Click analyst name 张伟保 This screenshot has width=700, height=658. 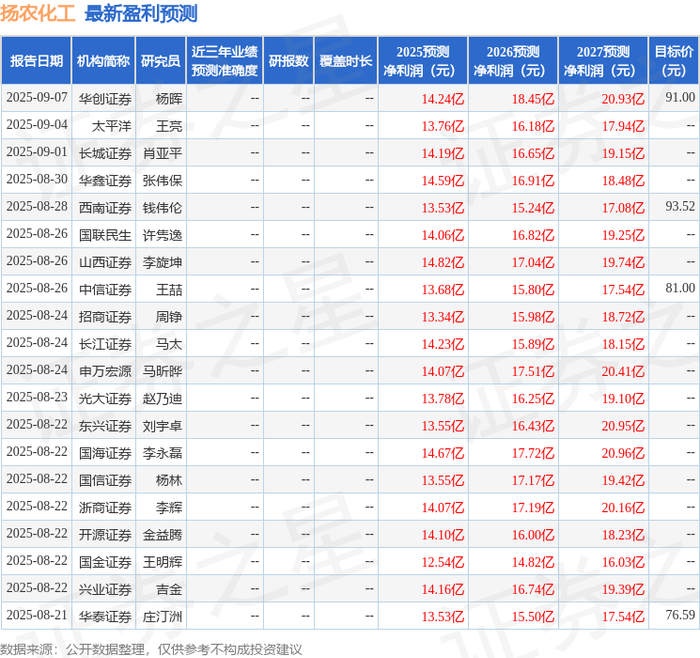coord(162,180)
